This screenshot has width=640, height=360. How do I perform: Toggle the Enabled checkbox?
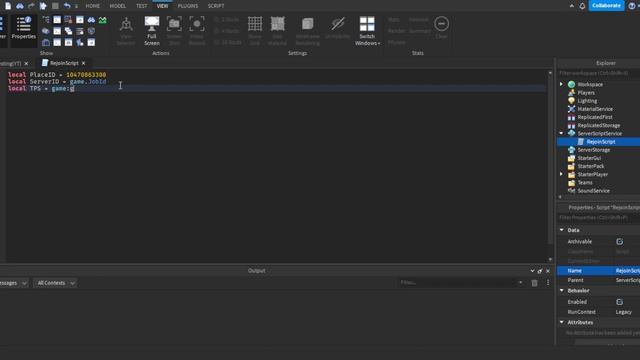point(620,302)
